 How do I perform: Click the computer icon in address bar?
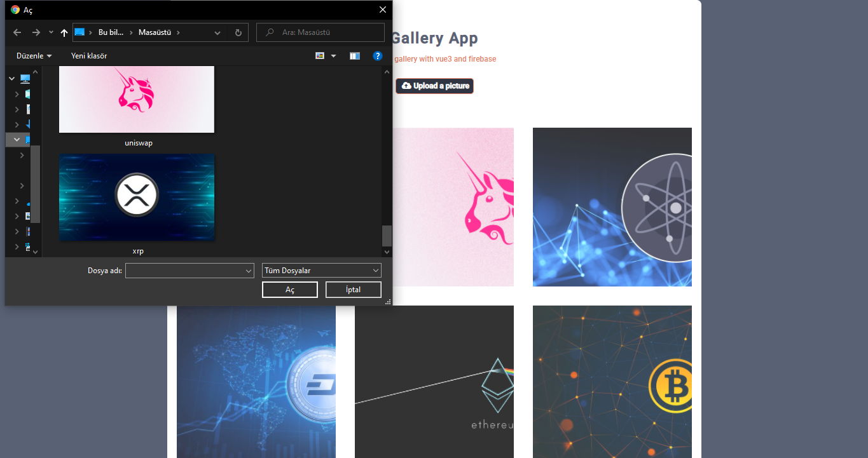79,32
